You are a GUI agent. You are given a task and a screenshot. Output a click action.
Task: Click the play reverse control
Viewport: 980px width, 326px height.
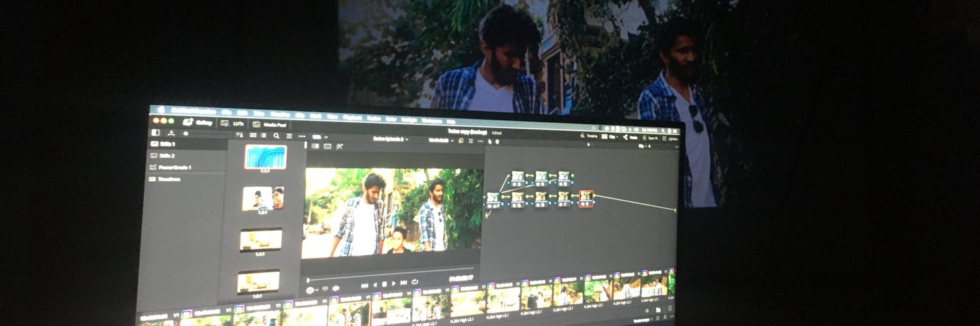pyautogui.click(x=375, y=285)
